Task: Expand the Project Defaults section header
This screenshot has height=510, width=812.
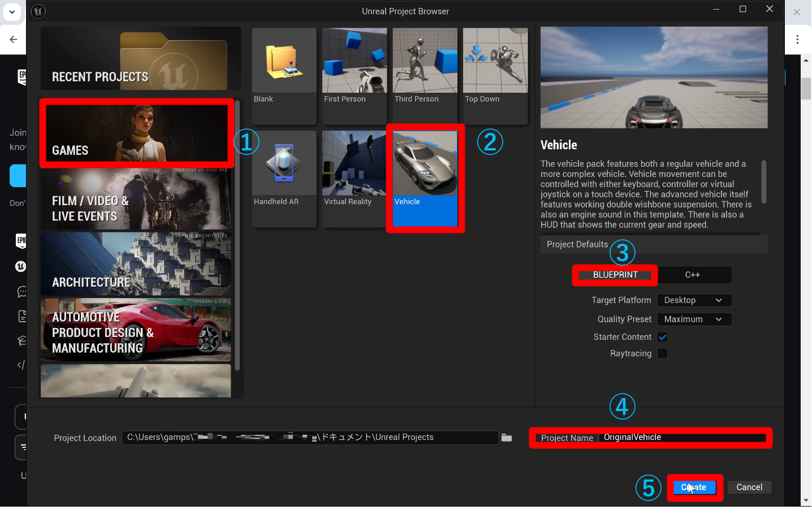Action: [654, 244]
